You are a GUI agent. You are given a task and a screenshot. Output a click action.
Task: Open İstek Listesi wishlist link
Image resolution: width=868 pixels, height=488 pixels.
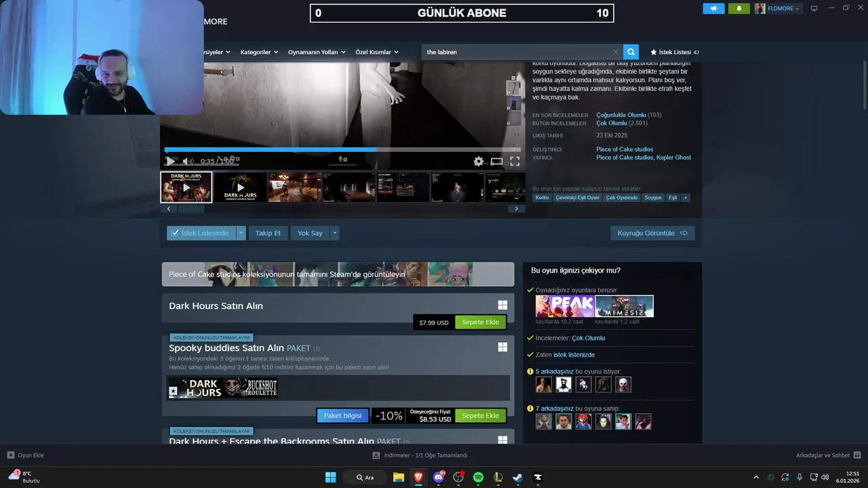675,52
